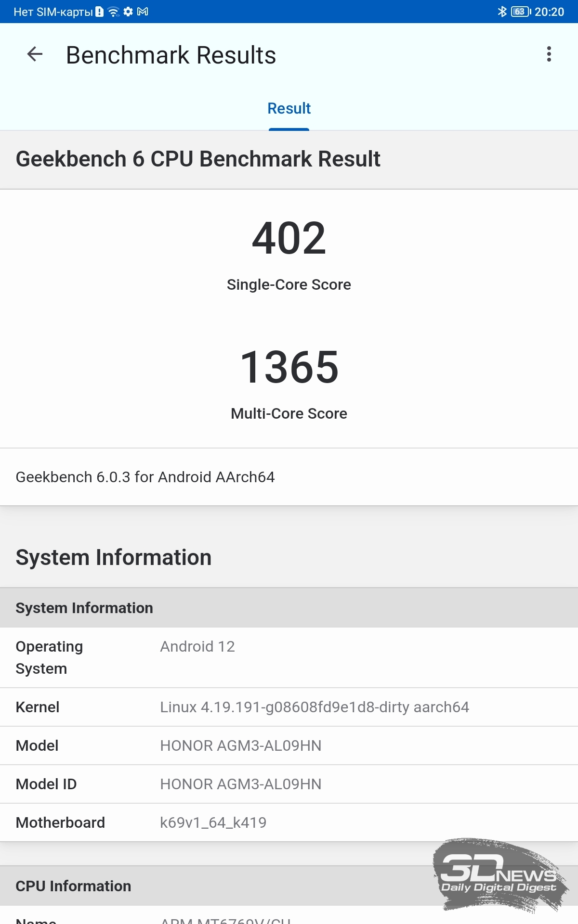The image size is (578, 924).
Task: Tap 'Geekbench 6.0.3 for Android AArch64' text
Action: click(x=145, y=477)
